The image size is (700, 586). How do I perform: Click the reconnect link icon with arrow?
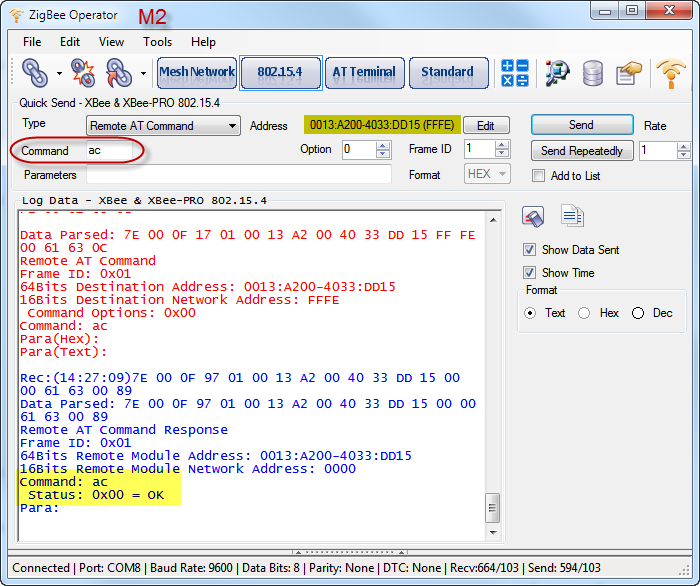click(x=119, y=72)
